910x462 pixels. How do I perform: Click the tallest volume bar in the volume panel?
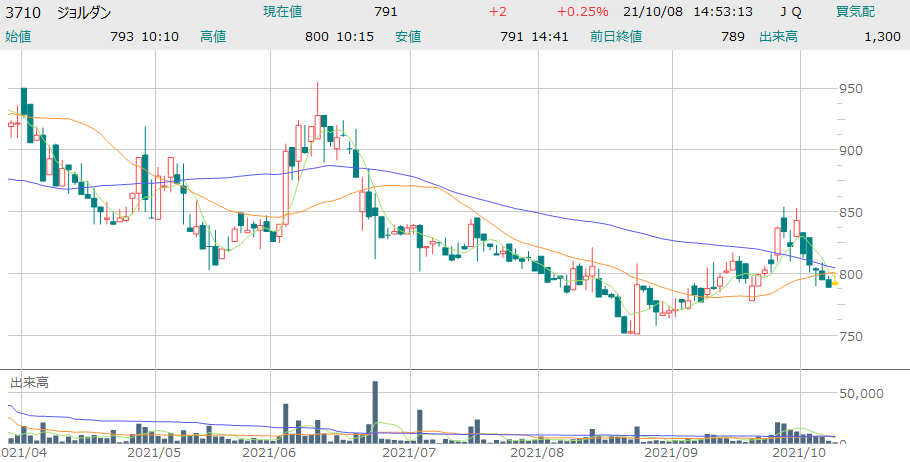pyautogui.click(x=375, y=410)
